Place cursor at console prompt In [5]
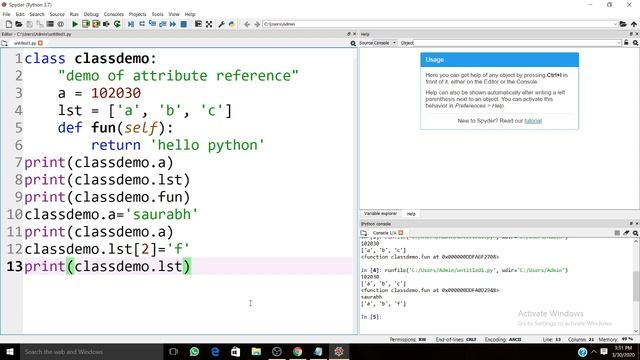The width and height of the screenshot is (640, 360). tap(371, 317)
